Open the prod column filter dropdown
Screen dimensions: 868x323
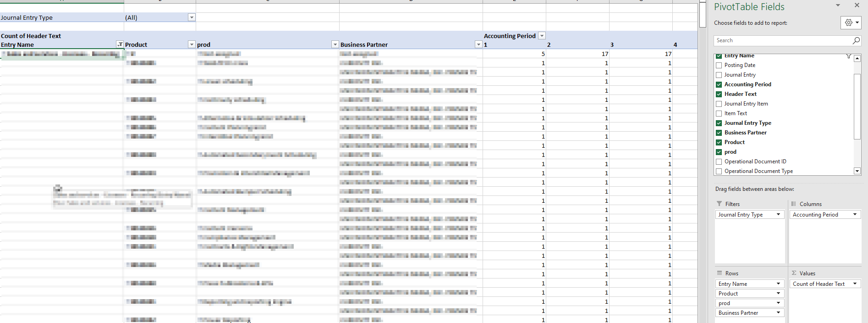click(x=335, y=45)
